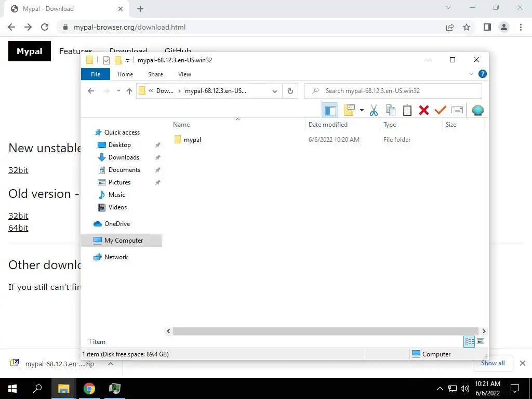Open a new Chrome tab
This screenshot has width=532, height=399.
pos(140,9)
